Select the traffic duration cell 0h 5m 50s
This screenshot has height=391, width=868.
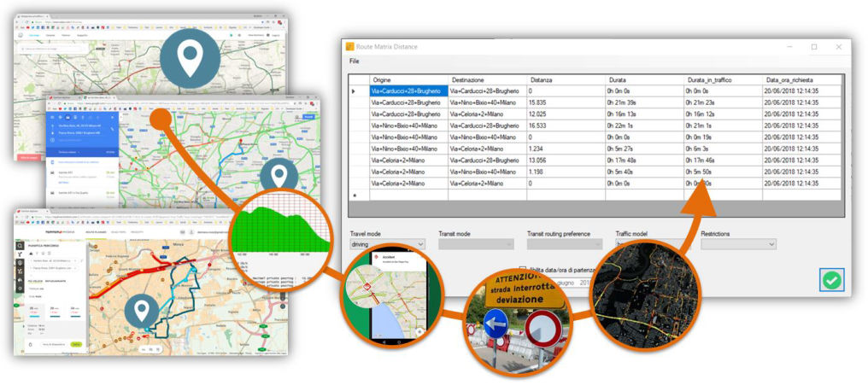pyautogui.click(x=723, y=172)
